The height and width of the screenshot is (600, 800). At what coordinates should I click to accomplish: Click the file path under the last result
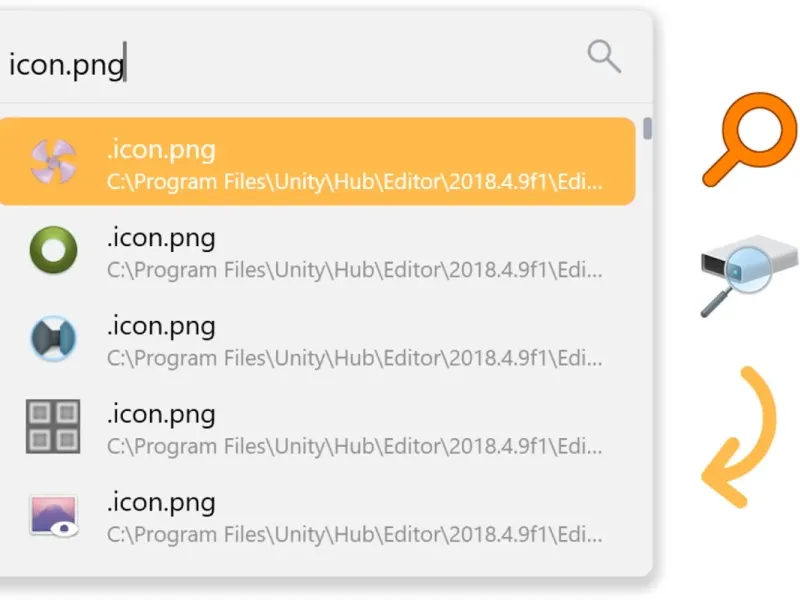[x=355, y=535]
